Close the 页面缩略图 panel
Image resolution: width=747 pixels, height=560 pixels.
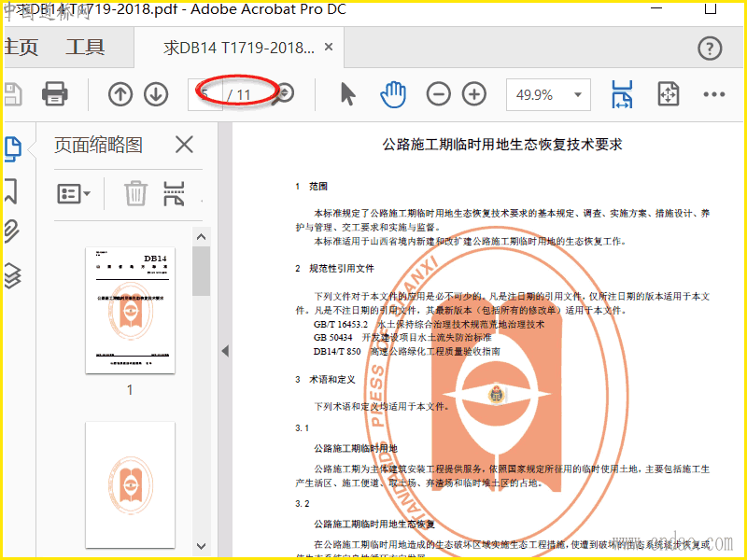click(x=184, y=145)
